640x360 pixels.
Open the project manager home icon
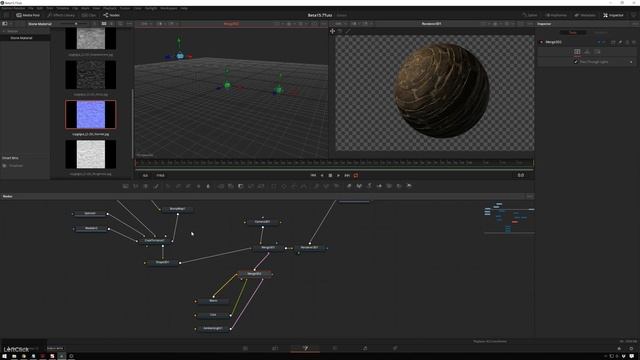click(619, 348)
